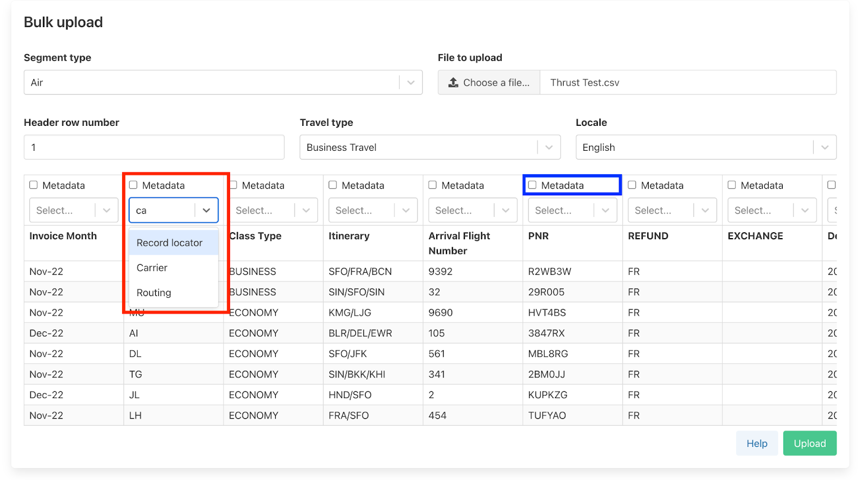Open the Itinerary column Select dropdown

pyautogui.click(x=363, y=210)
